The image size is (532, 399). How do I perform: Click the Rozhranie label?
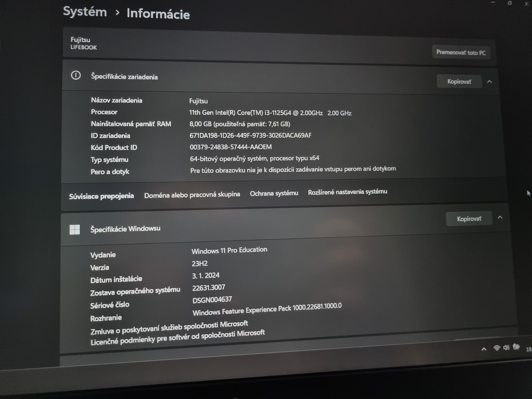pyautogui.click(x=106, y=318)
